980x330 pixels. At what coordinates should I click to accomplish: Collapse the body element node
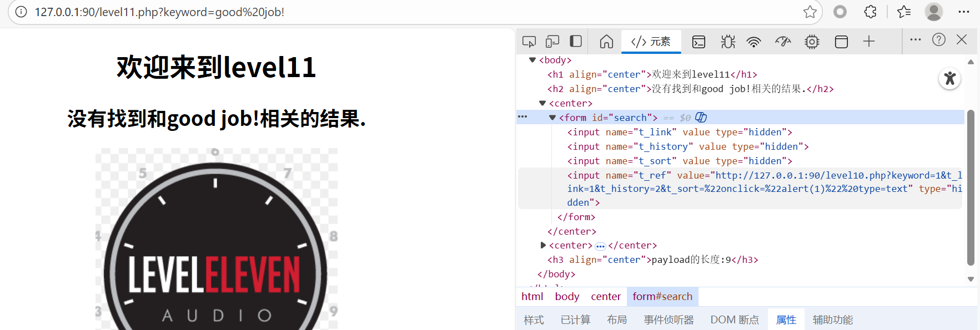click(x=532, y=60)
